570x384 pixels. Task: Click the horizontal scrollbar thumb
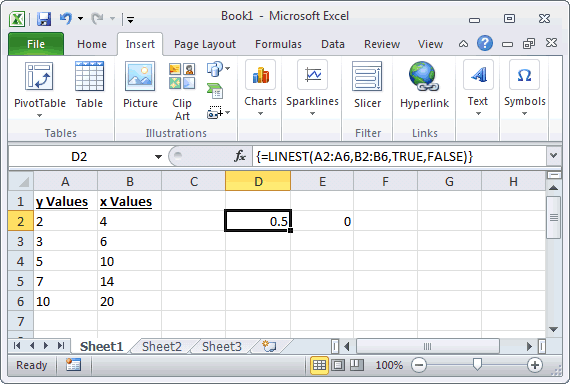tap(428, 346)
